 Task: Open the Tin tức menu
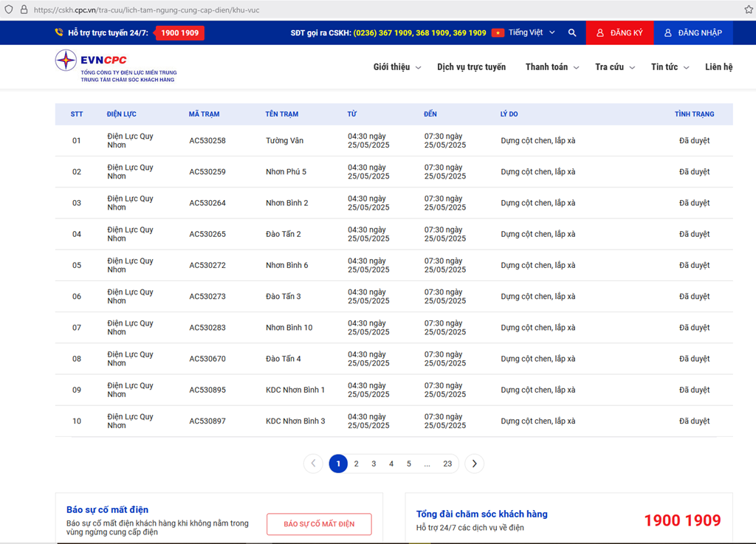point(669,67)
